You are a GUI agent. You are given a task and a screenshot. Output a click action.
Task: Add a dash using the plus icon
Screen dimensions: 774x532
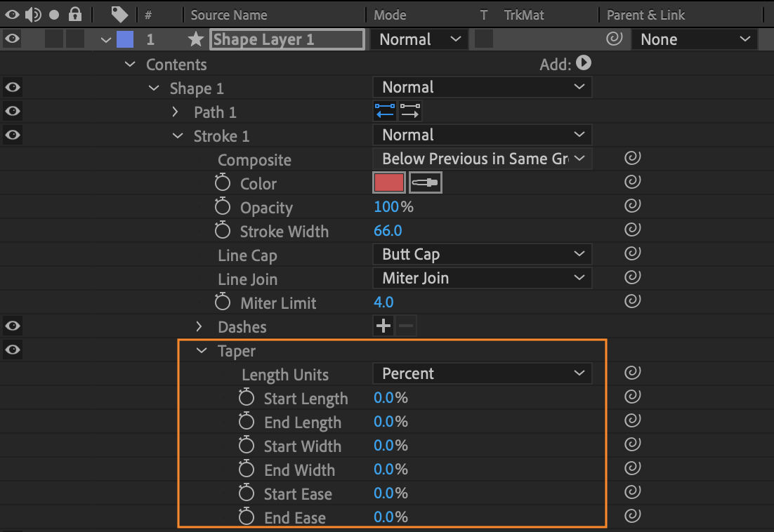(383, 326)
